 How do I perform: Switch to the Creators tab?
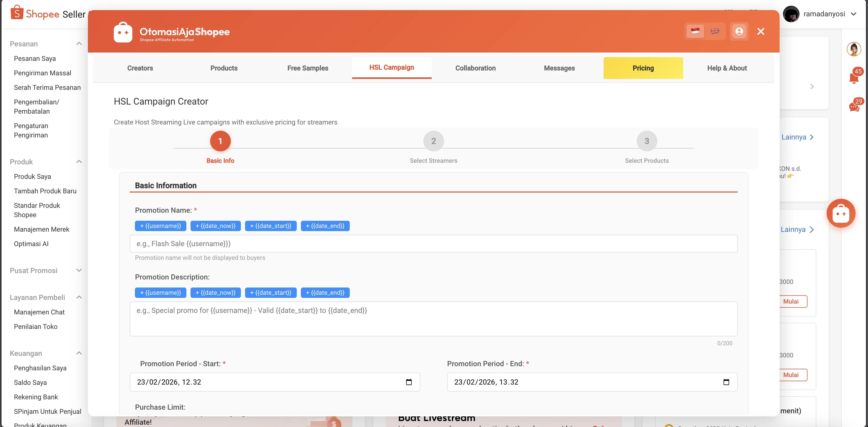click(140, 68)
